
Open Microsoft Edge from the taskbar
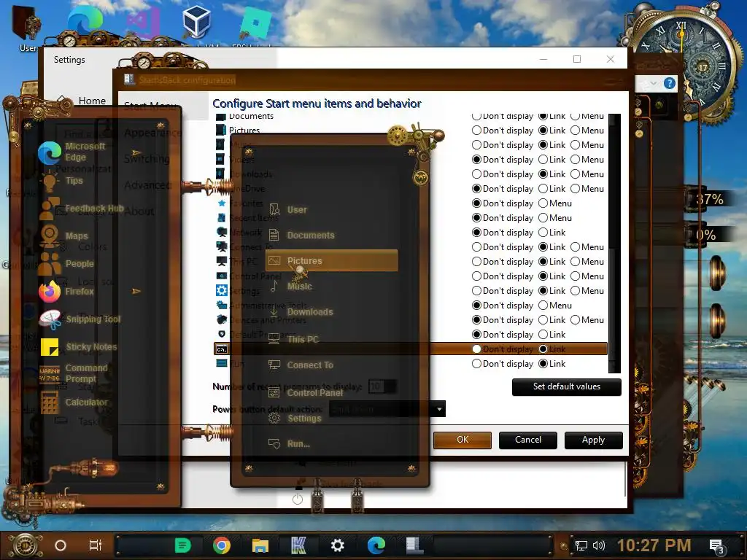coord(376,545)
